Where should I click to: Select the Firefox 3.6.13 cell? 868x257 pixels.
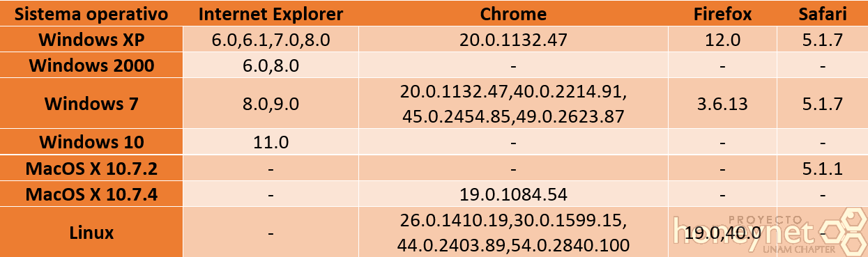pos(722,104)
